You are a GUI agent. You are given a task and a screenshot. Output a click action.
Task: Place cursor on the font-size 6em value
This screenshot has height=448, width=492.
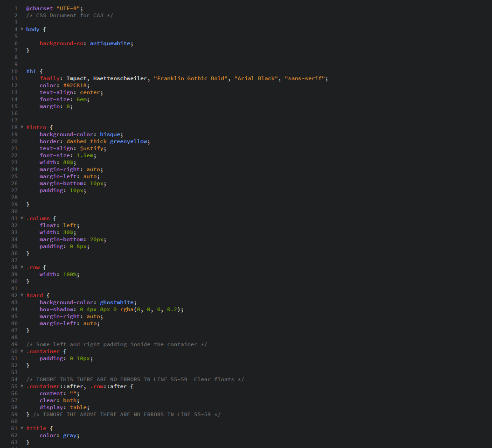point(83,99)
